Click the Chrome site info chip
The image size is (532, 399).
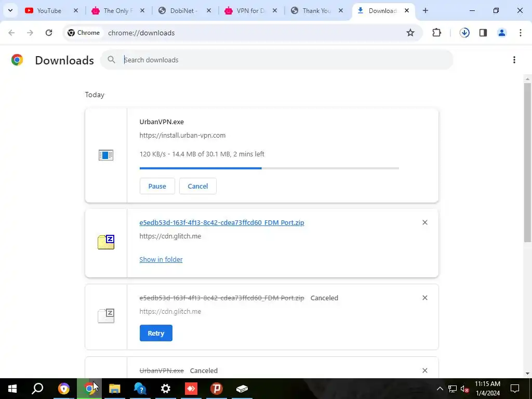point(84,33)
